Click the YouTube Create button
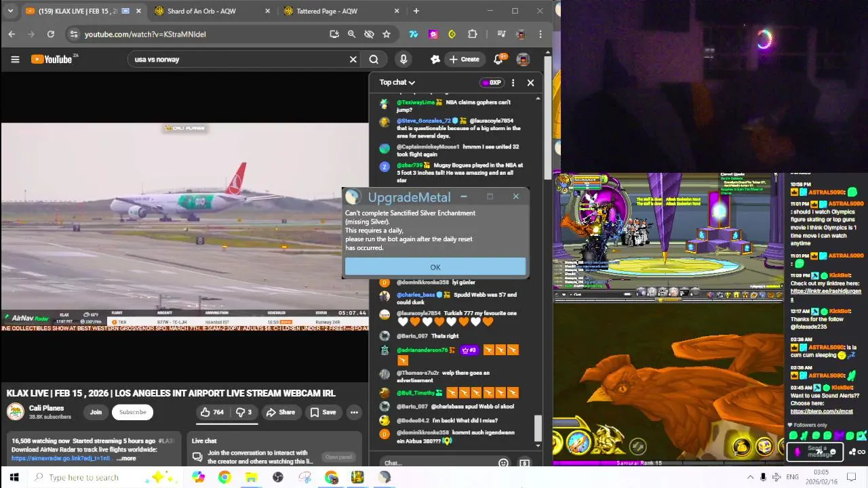Screen dimensions: 868x488 pos(463,60)
